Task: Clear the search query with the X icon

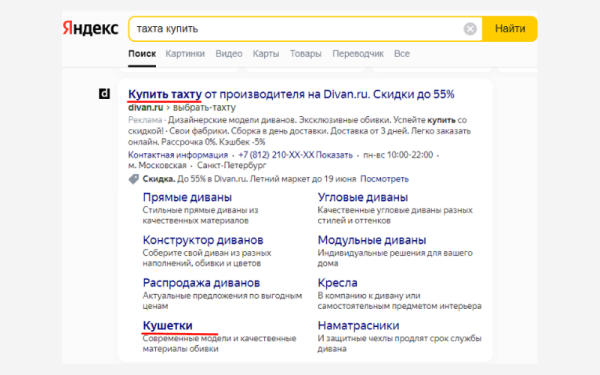Action: pyautogui.click(x=470, y=29)
